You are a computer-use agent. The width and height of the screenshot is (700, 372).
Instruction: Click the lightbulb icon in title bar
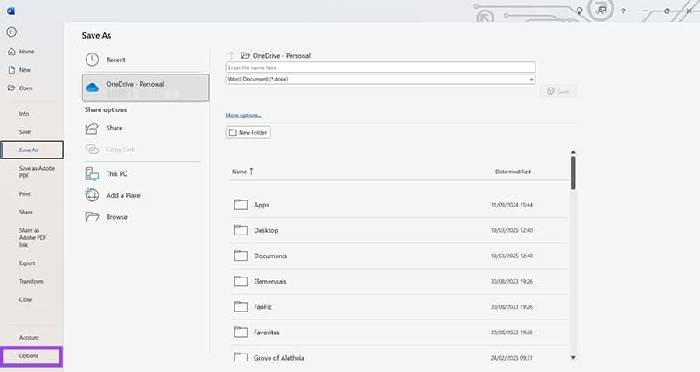[x=579, y=11]
